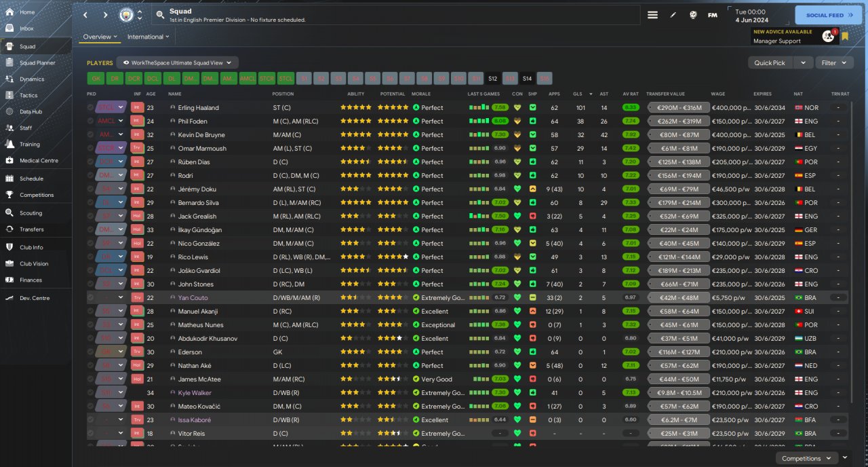Open the FM menu icon

click(713, 15)
